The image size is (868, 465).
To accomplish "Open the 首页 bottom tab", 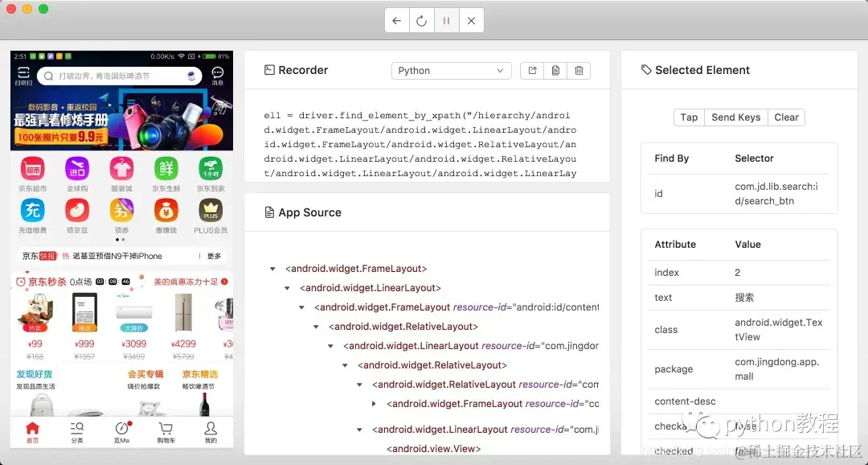I will 33,432.
